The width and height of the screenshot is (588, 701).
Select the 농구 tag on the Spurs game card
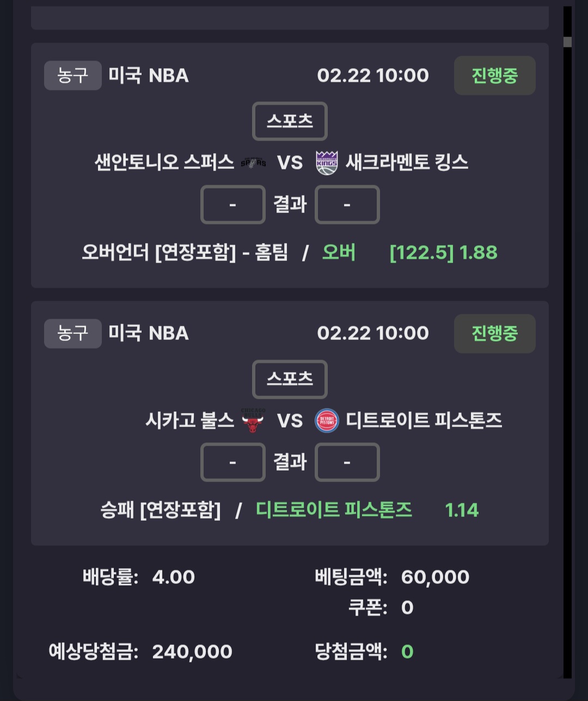coord(72,75)
